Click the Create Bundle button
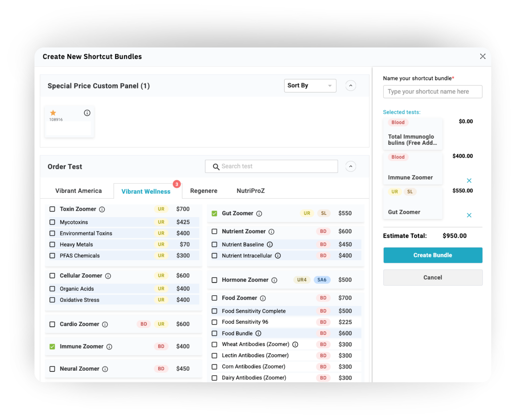This screenshot has height=420, width=514. coord(433,255)
